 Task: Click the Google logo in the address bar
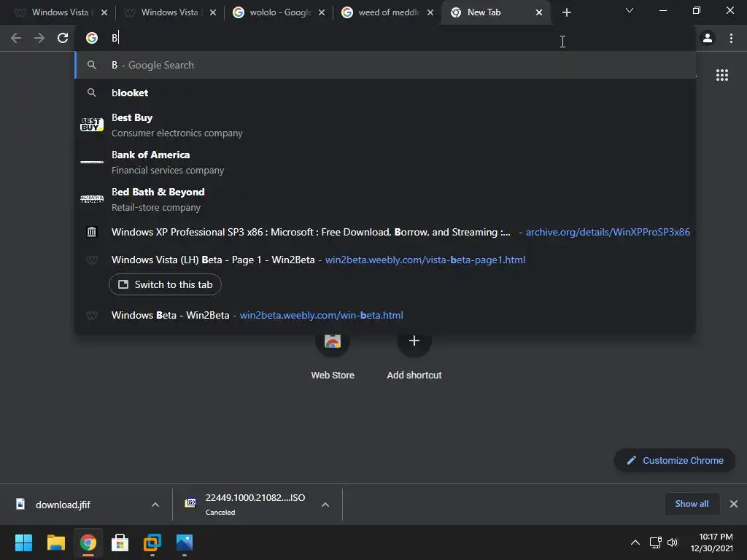92,38
